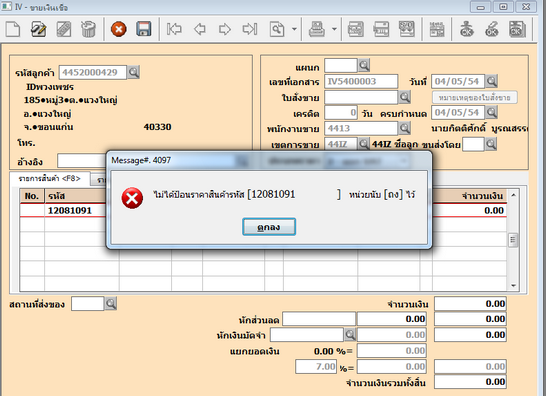Image resolution: width=546 pixels, height=396 pixels.
Task: Click the trash bin delete icon
Action: (x=88, y=29)
